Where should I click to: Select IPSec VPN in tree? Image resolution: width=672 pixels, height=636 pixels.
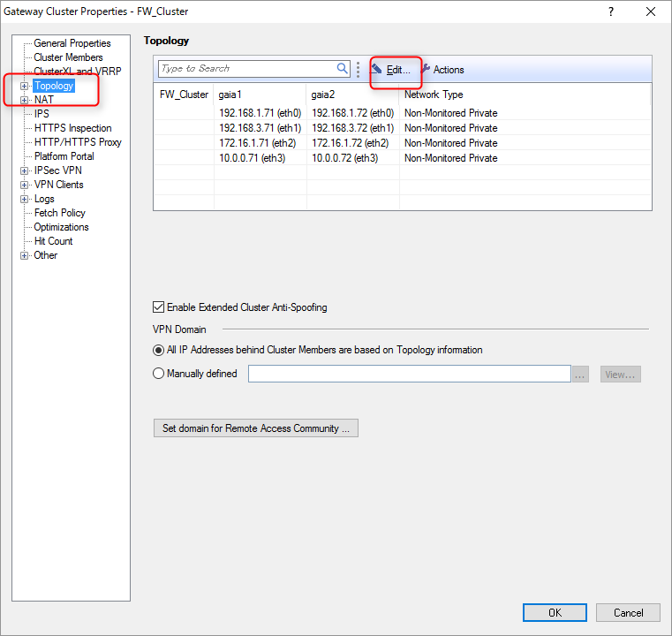58,170
